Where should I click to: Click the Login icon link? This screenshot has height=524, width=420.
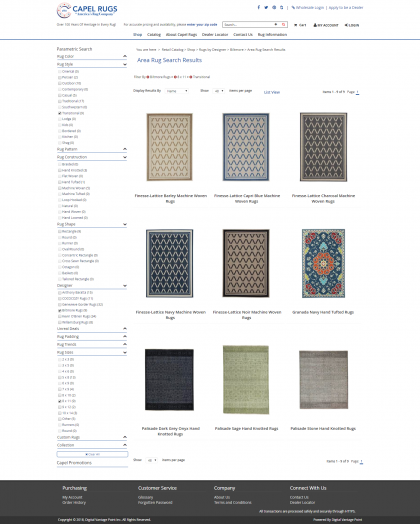(352, 25)
